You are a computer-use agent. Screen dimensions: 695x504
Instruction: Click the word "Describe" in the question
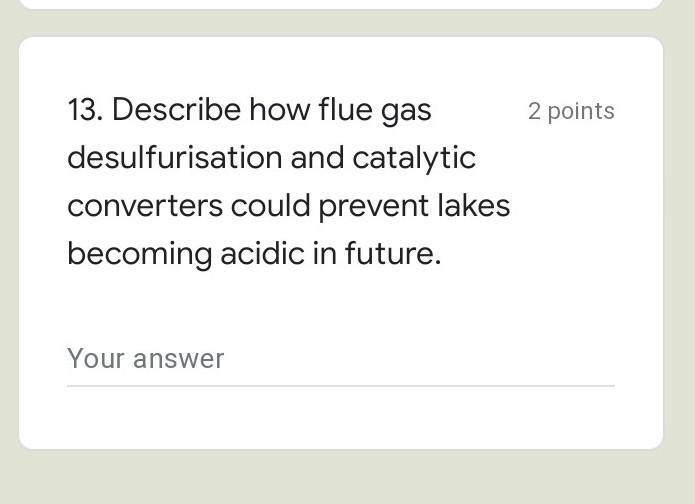point(176,110)
